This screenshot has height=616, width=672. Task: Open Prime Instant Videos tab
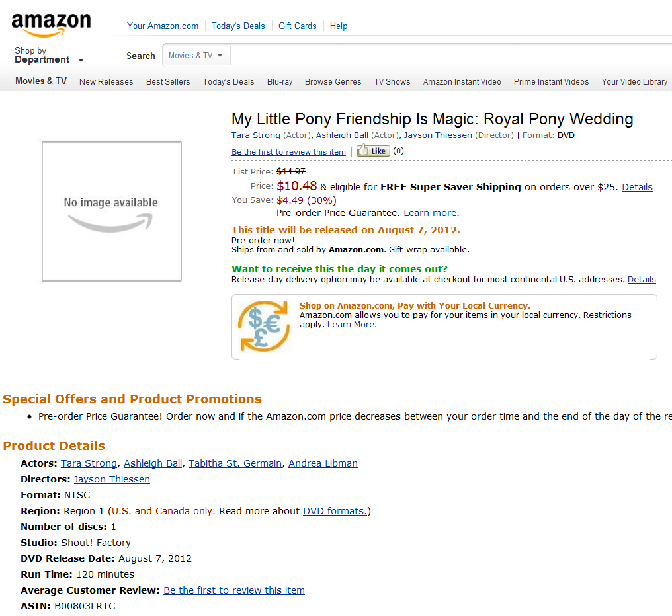[551, 82]
